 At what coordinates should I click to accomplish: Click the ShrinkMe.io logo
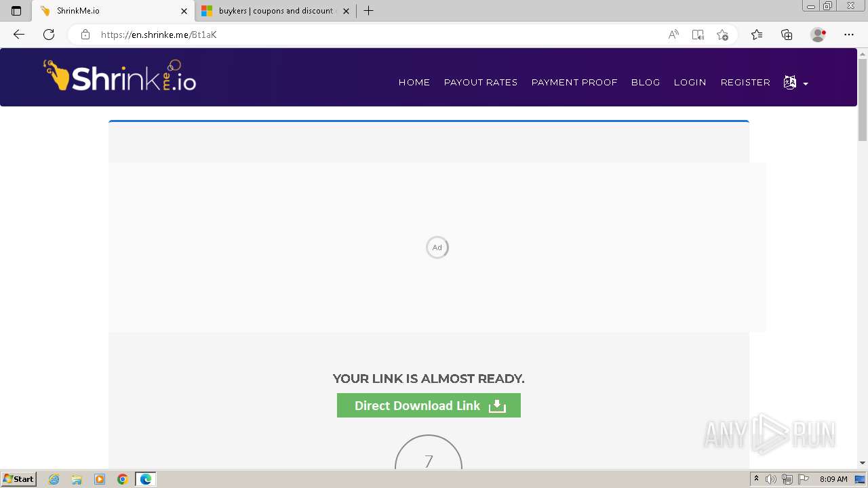(120, 76)
